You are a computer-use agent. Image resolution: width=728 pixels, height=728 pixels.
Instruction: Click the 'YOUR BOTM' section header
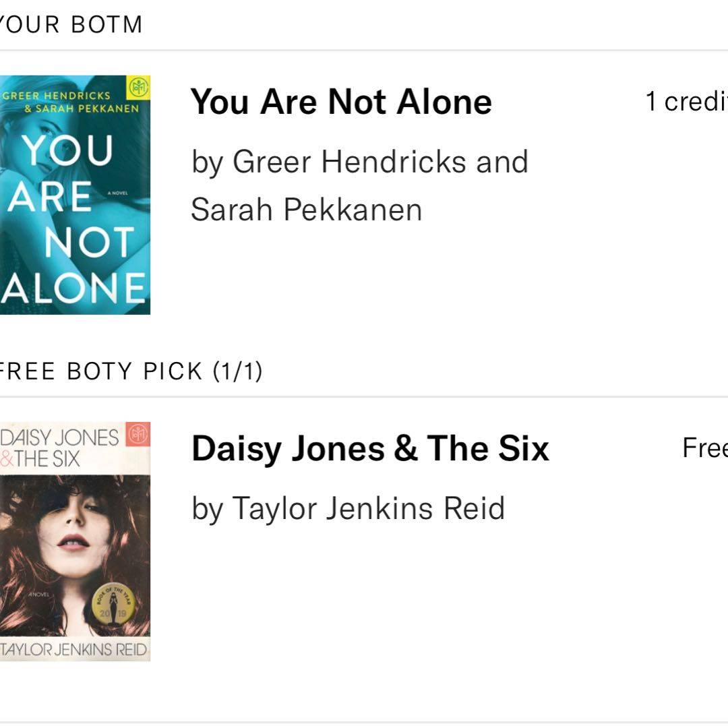71,25
